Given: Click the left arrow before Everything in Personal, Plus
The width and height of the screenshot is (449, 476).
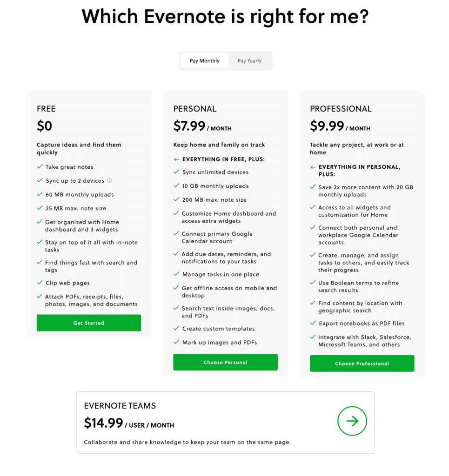Looking at the screenshot, I should pos(313,167).
